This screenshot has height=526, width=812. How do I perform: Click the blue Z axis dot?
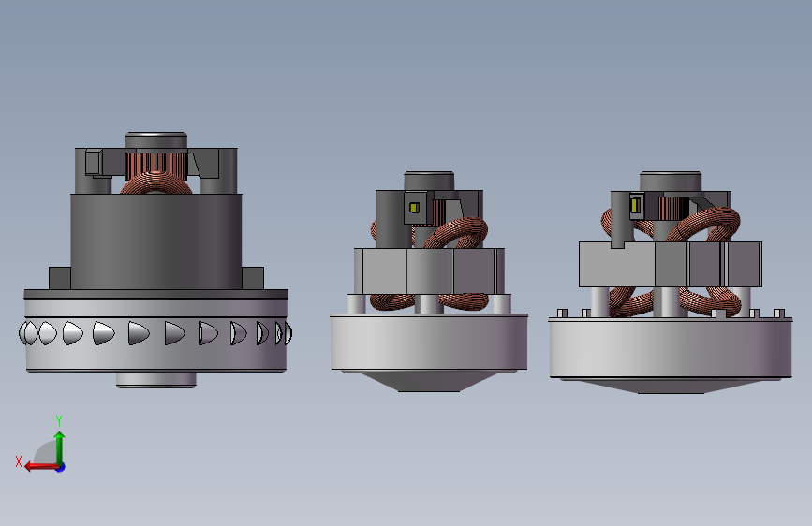[x=61, y=467]
